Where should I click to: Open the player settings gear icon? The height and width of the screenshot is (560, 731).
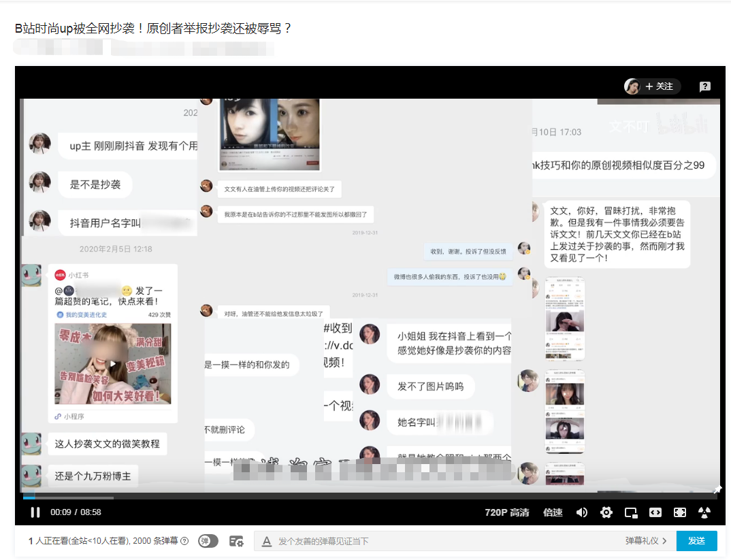(606, 512)
